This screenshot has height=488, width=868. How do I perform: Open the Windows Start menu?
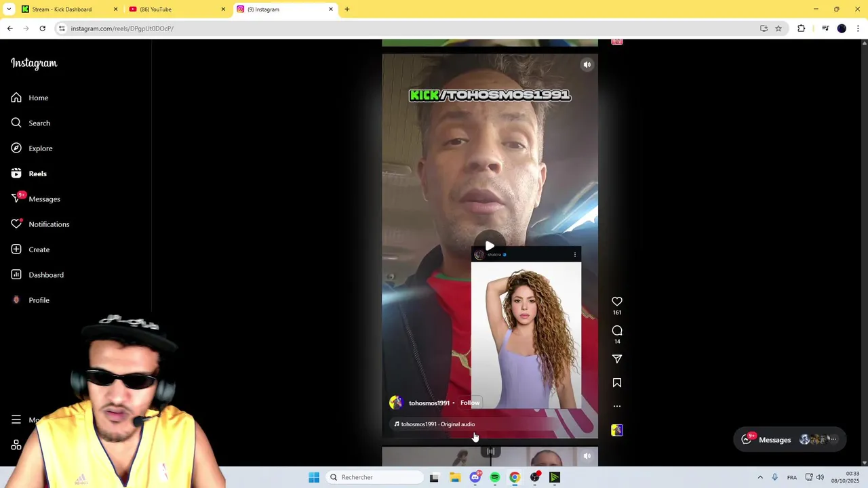[x=314, y=478]
